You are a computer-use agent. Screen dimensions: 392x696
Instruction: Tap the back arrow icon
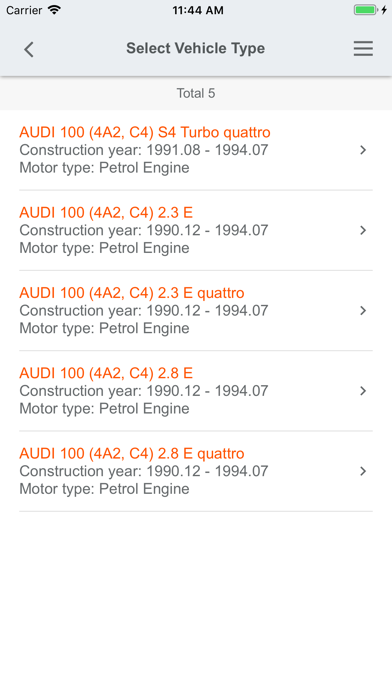29,49
